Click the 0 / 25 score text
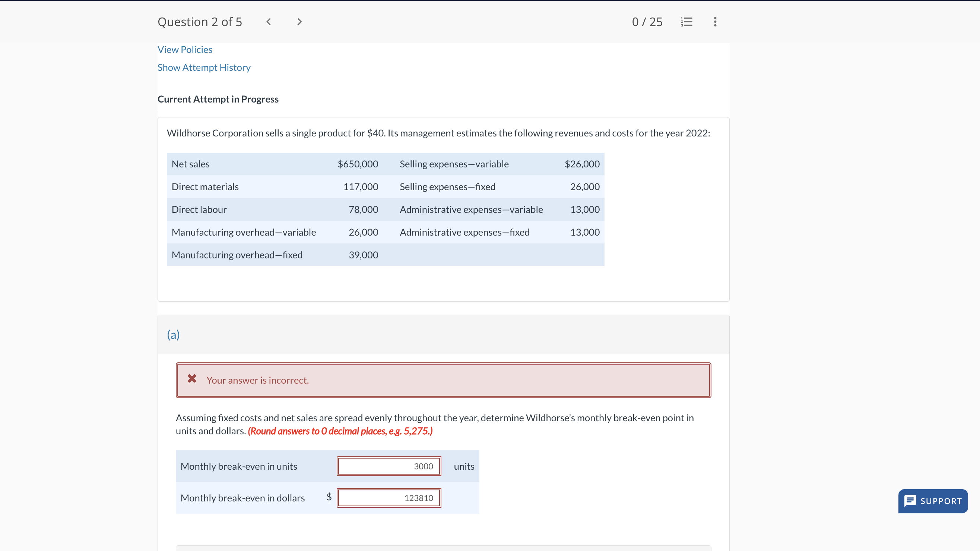 tap(647, 22)
